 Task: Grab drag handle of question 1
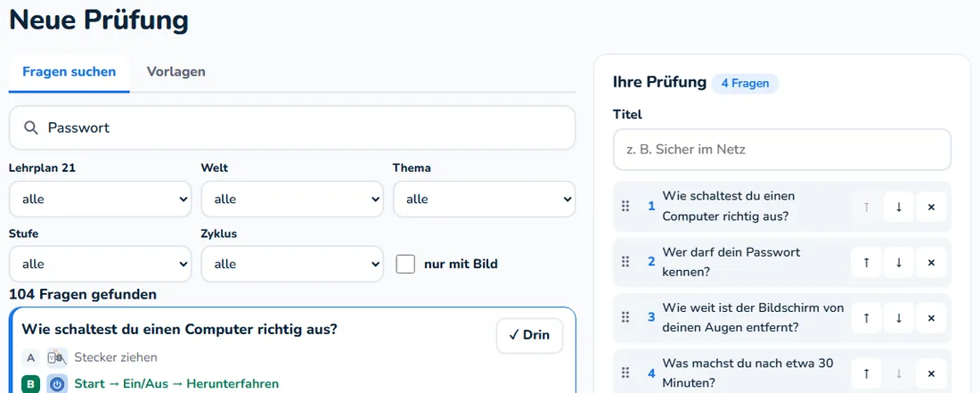pos(625,206)
